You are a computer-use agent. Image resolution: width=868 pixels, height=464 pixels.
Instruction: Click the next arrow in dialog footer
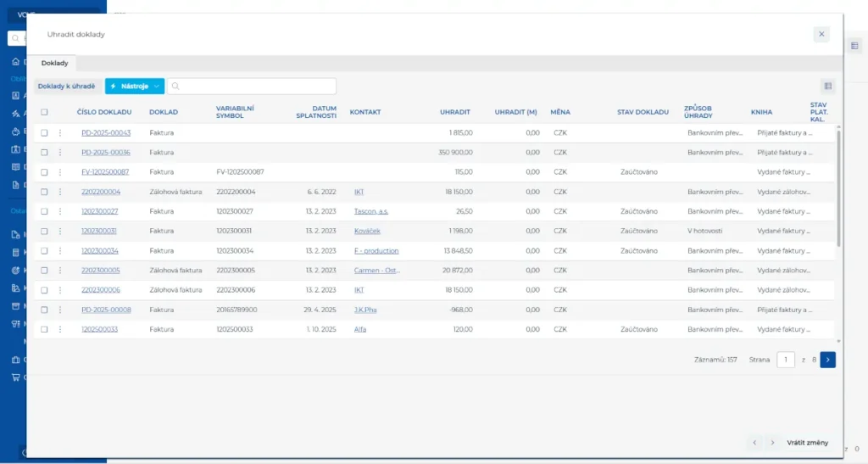tap(772, 443)
